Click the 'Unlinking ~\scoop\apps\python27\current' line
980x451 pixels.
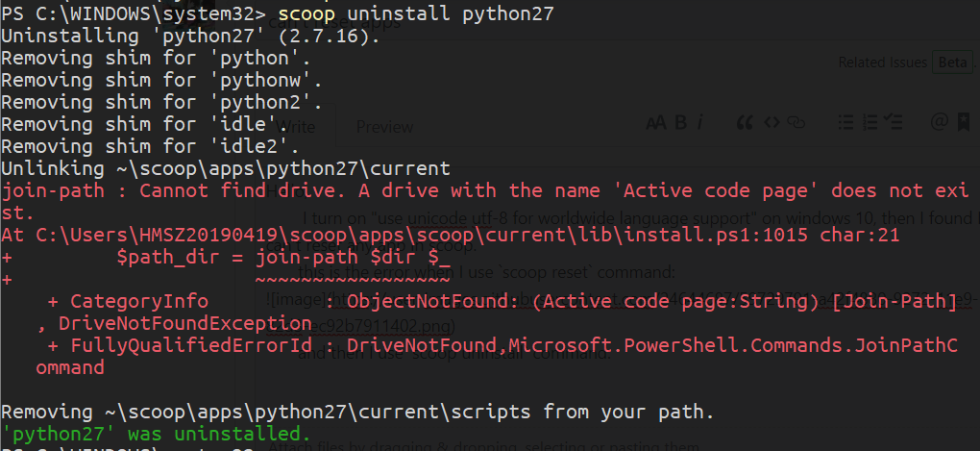226,169
